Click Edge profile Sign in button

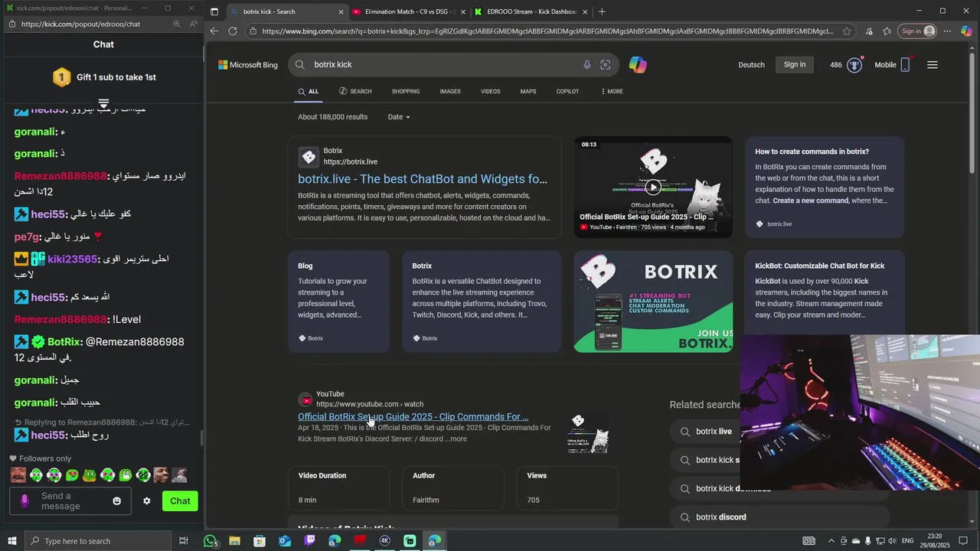click(918, 31)
